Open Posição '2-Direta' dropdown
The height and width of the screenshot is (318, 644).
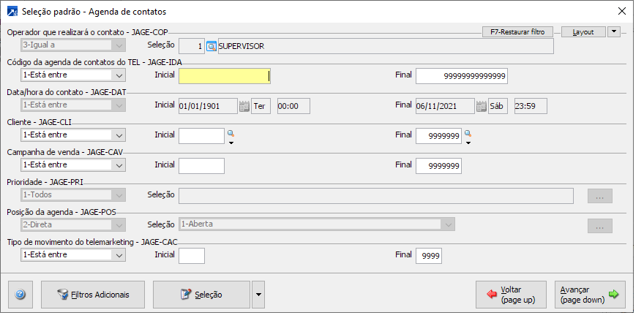coord(73,225)
